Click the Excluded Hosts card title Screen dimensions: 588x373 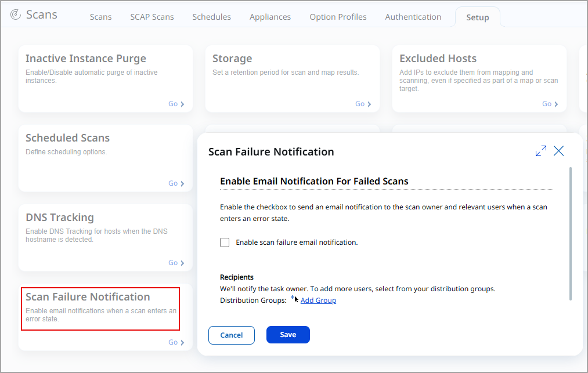tap(438, 59)
